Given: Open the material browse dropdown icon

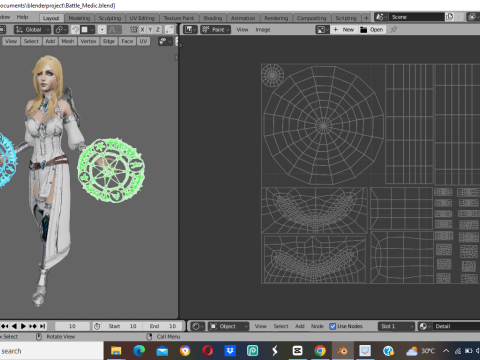Looking at the screenshot, I should click(425, 326).
